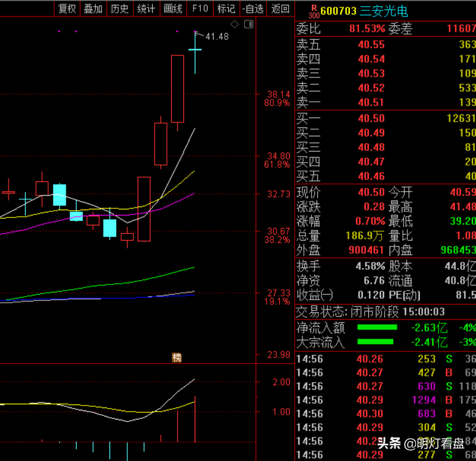This screenshot has width=476, height=461.
Task: Click the 14:56 trade row with volume 1294
Action: [x=385, y=400]
